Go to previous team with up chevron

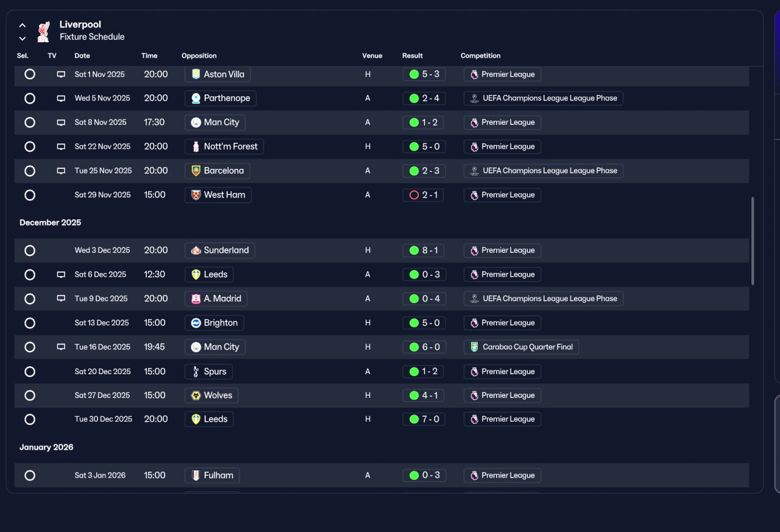tap(23, 26)
